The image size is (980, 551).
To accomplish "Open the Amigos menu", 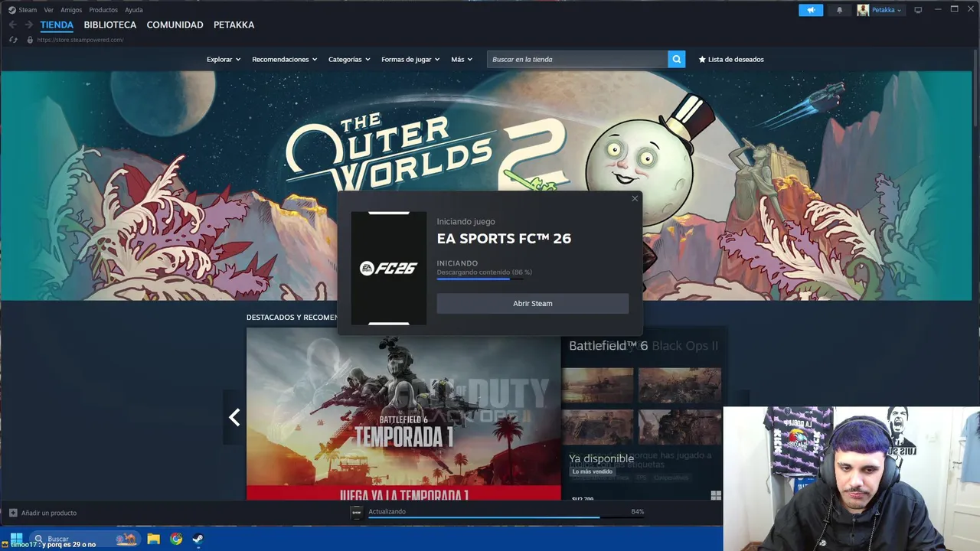I will pos(71,10).
